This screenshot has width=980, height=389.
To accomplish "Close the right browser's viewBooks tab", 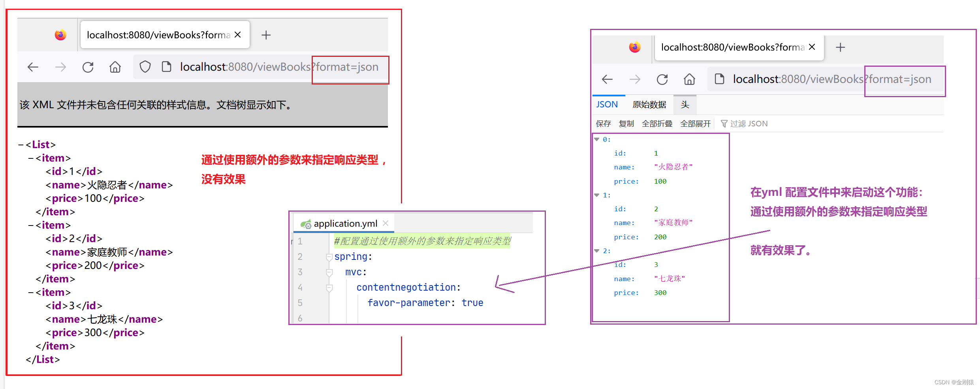I will pos(812,47).
